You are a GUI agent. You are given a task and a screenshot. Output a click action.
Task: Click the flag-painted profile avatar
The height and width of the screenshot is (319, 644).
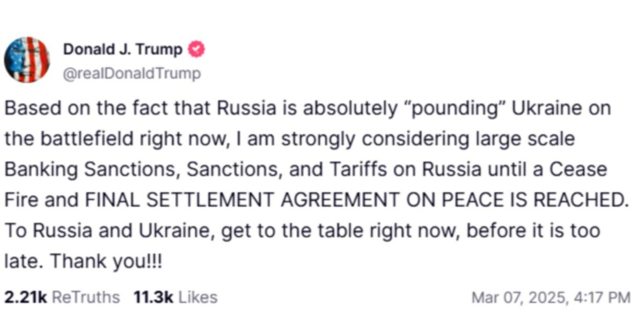click(x=27, y=60)
